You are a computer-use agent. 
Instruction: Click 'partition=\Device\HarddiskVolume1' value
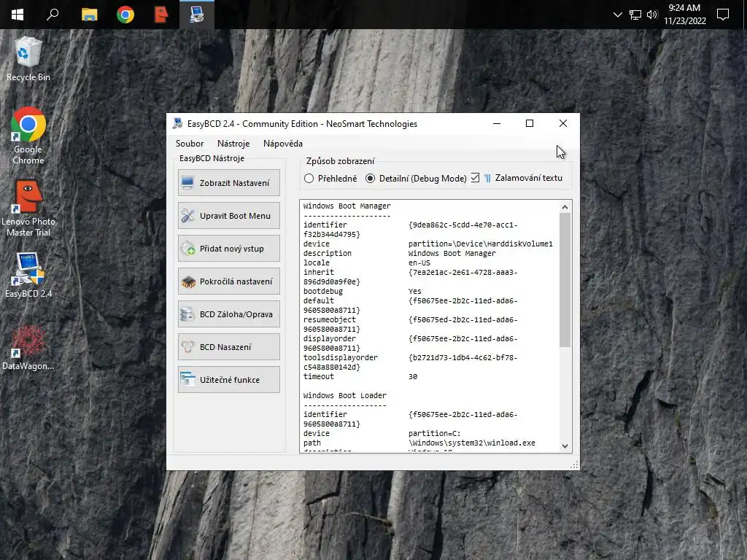pos(480,244)
